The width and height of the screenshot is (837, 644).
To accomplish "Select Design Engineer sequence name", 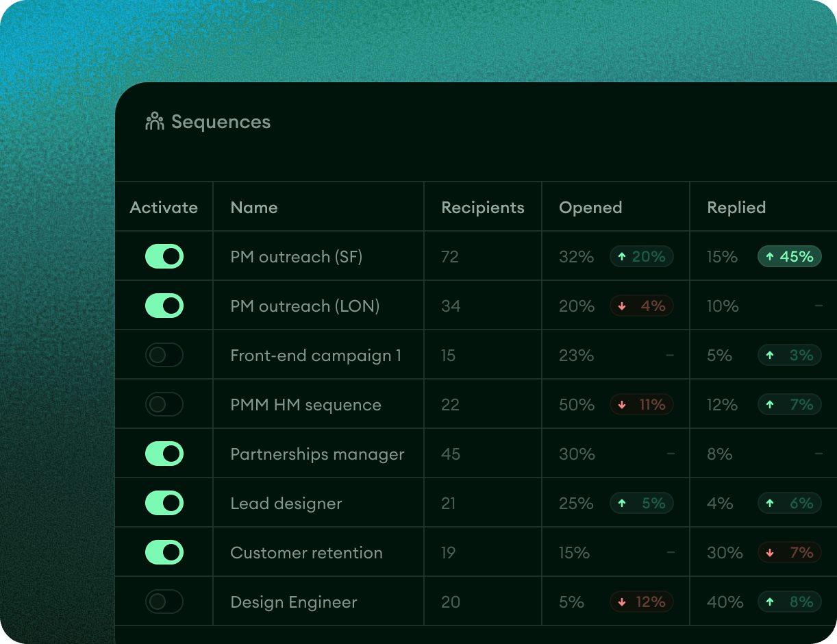I will click(294, 602).
